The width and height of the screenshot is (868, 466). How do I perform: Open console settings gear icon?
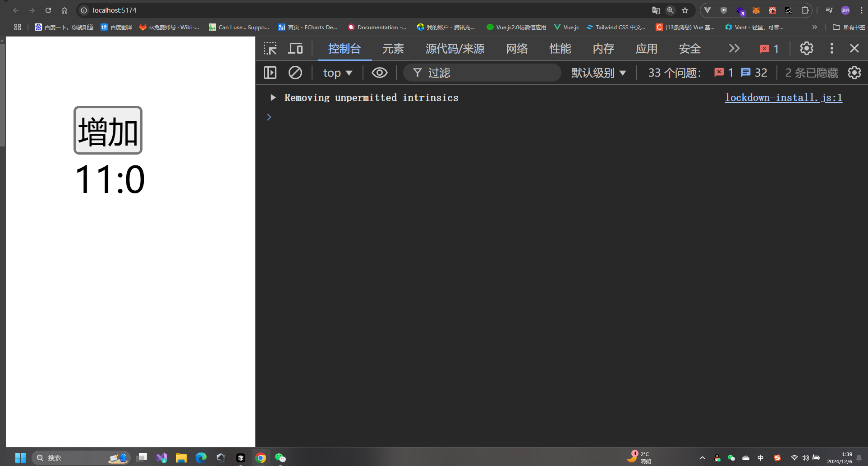(x=854, y=73)
